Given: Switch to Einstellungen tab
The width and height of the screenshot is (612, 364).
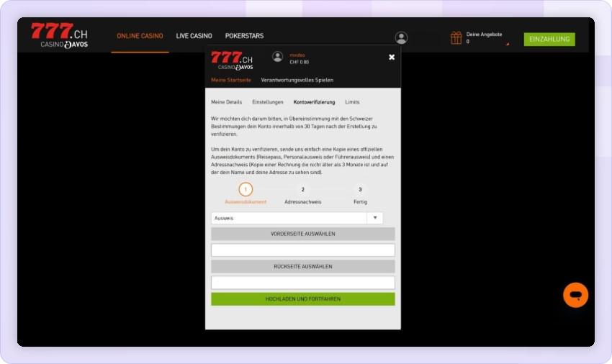Looking at the screenshot, I should (267, 102).
